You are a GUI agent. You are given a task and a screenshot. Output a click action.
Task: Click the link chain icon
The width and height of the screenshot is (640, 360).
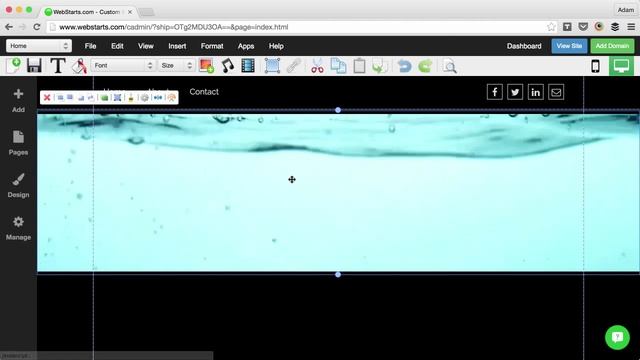(x=293, y=66)
